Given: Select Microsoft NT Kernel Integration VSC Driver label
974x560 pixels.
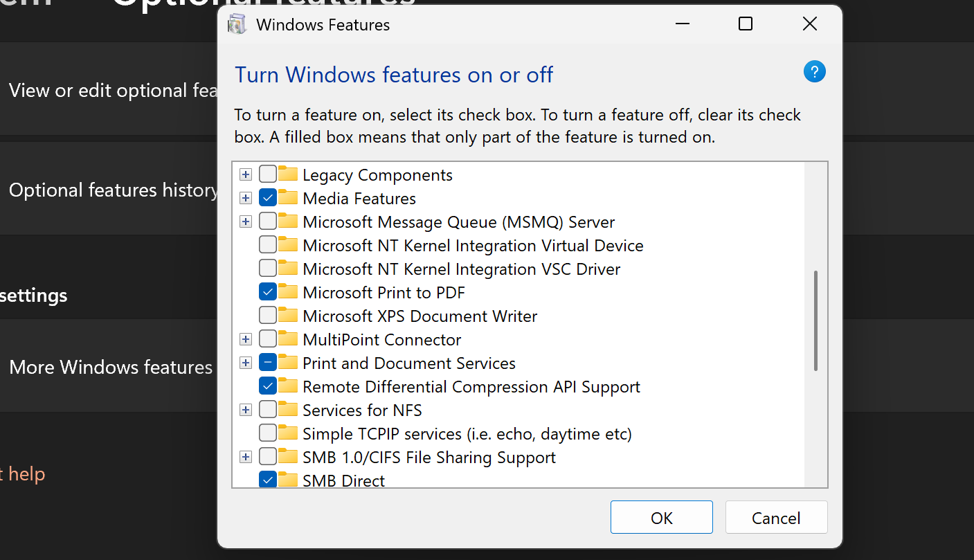Looking at the screenshot, I should pyautogui.click(x=461, y=269).
